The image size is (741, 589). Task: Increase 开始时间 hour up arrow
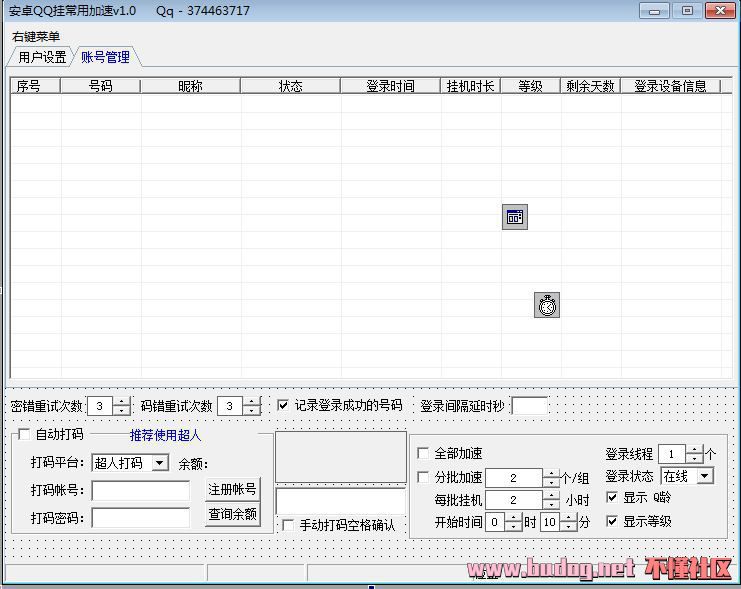click(x=513, y=517)
